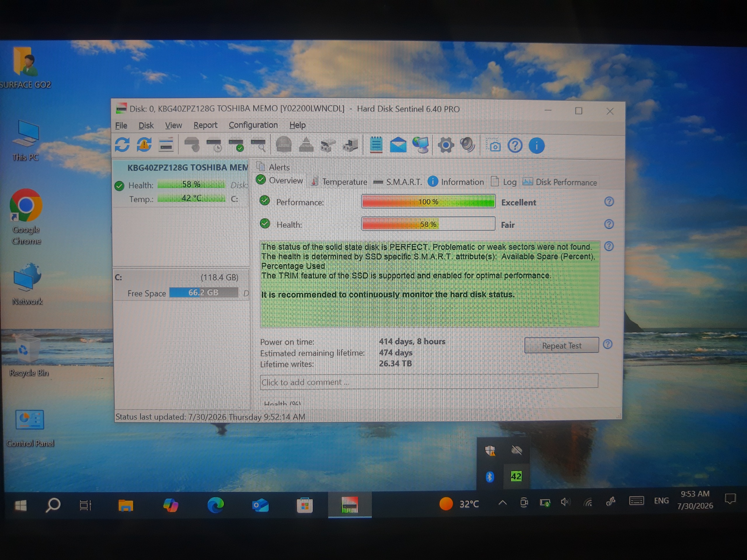The height and width of the screenshot is (560, 747).
Task: Click the crossed-out cloud tray icon
Action: [516, 450]
